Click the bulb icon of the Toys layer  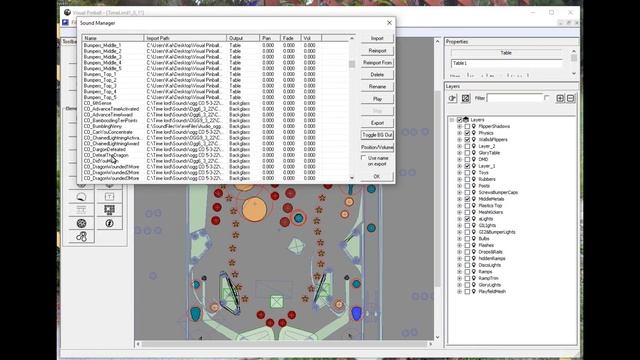[474, 173]
